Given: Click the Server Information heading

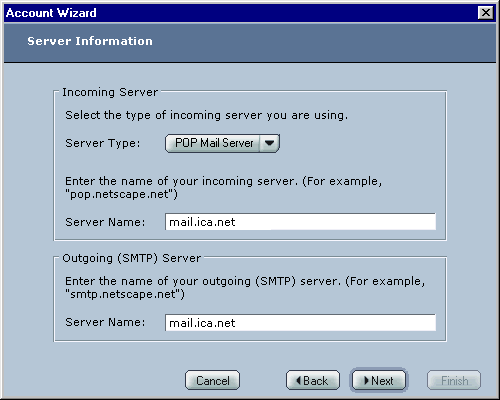Looking at the screenshot, I should coord(90,41).
